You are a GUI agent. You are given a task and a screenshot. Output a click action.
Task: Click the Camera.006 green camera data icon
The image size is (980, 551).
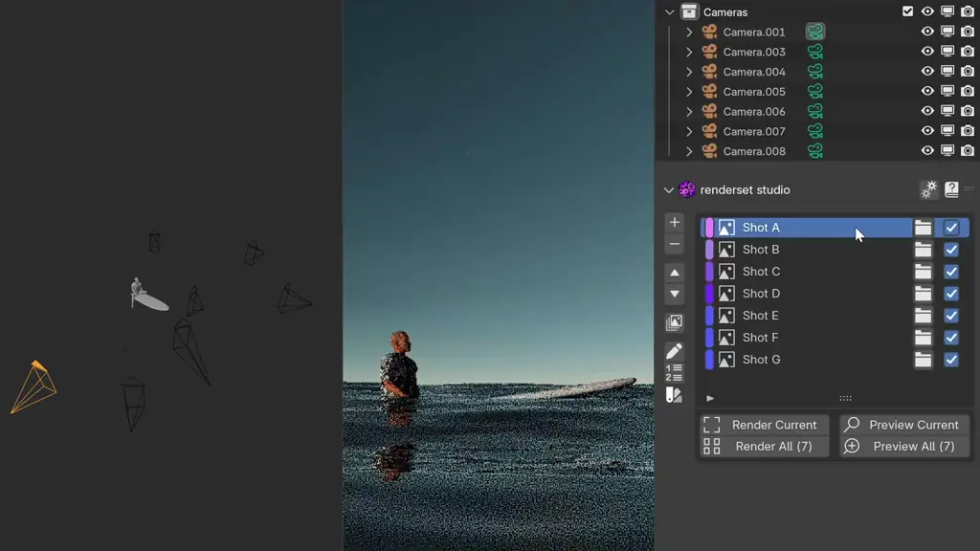coord(815,111)
